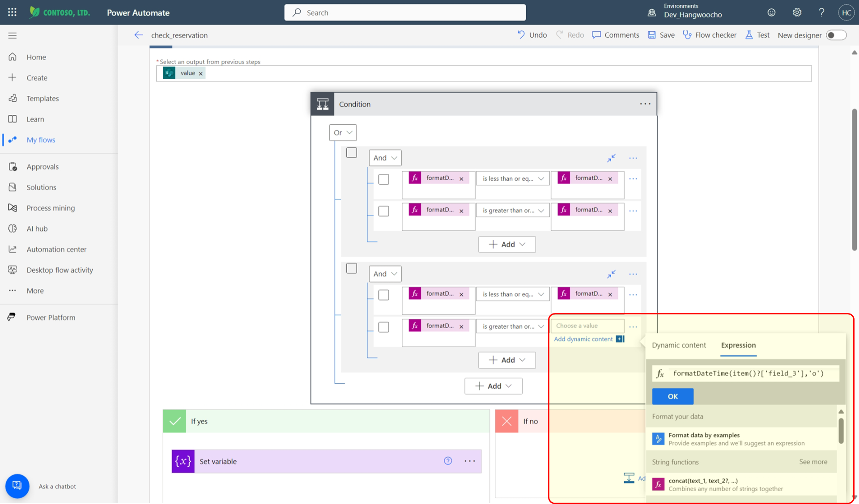Open the first And group dropdown
This screenshot has width=859, height=504.
(385, 158)
